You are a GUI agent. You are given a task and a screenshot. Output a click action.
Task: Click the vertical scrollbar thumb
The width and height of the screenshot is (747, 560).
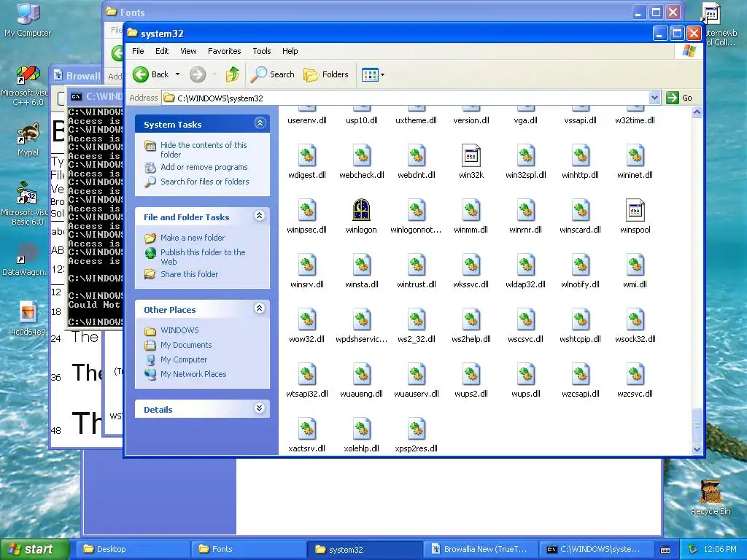point(697,425)
